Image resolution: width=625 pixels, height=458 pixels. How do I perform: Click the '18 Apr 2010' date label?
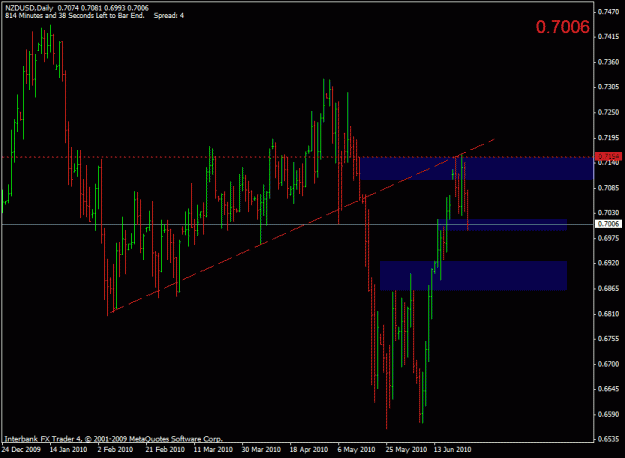[x=309, y=450]
